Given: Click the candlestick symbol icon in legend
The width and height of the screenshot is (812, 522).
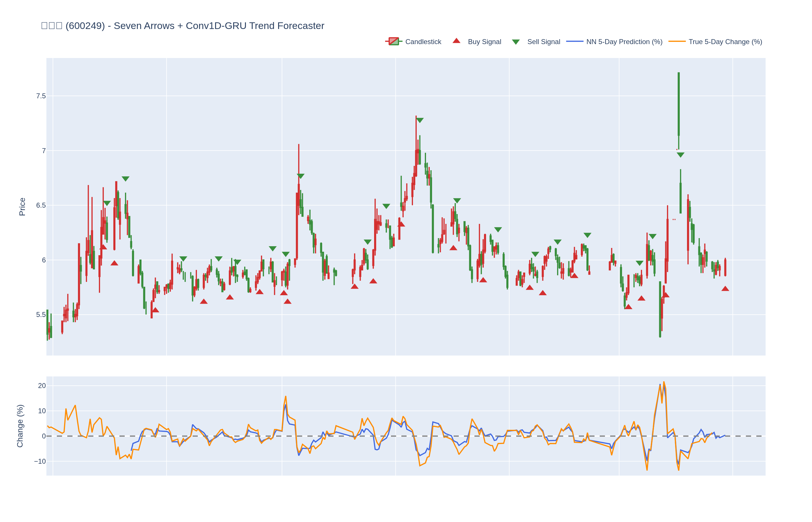Looking at the screenshot, I should [x=394, y=41].
